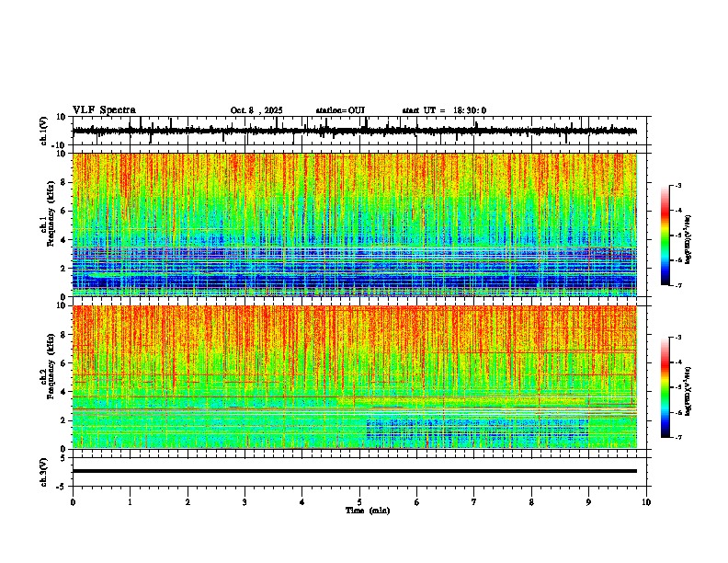Select the "start UT = 18:30: 0" text
Viewport: 728px width, 563px height.
[x=444, y=110]
